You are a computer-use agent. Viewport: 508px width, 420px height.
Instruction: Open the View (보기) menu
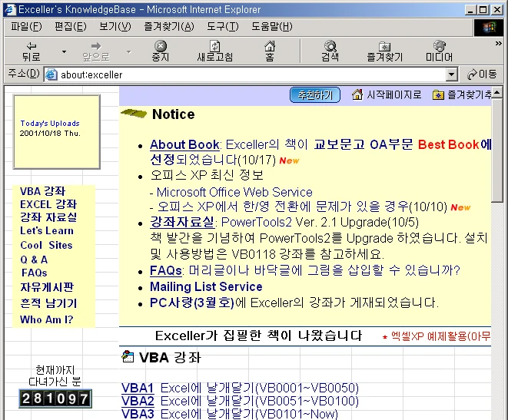pos(115,26)
